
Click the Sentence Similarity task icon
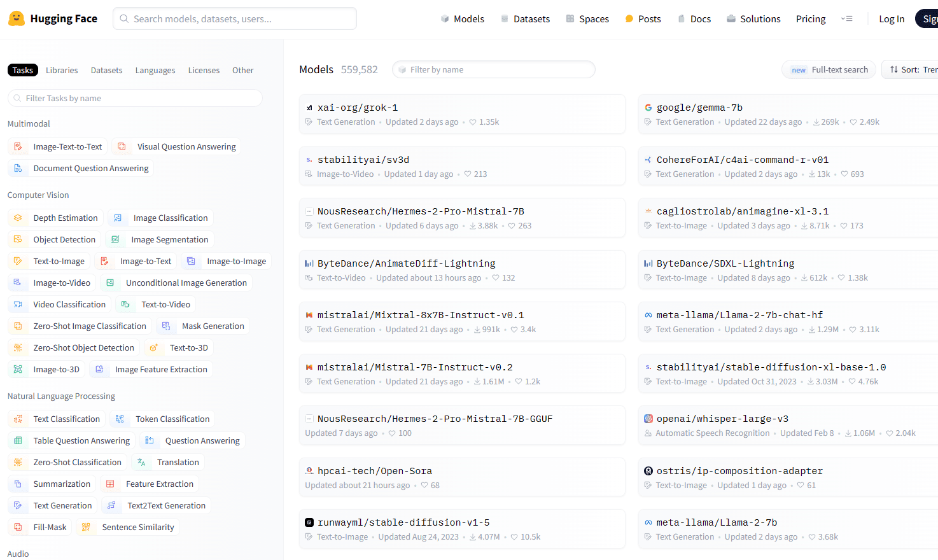pos(87,527)
